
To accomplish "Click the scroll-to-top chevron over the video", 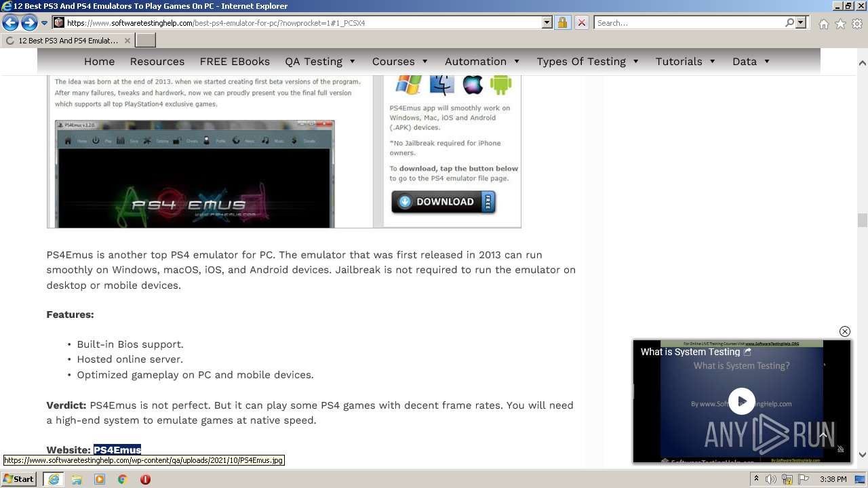I will point(823,434).
